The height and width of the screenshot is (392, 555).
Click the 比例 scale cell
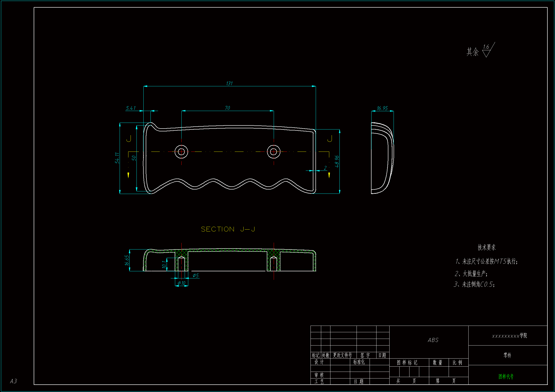[x=457, y=363]
